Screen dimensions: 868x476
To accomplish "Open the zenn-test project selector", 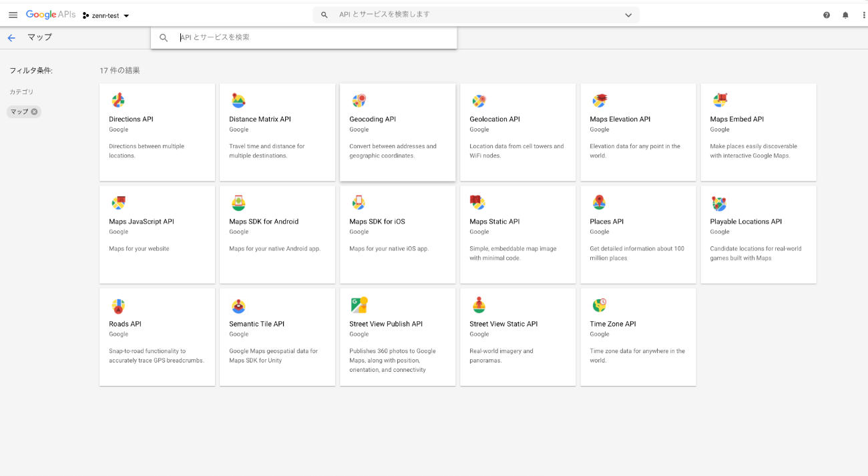I will 106,15.
